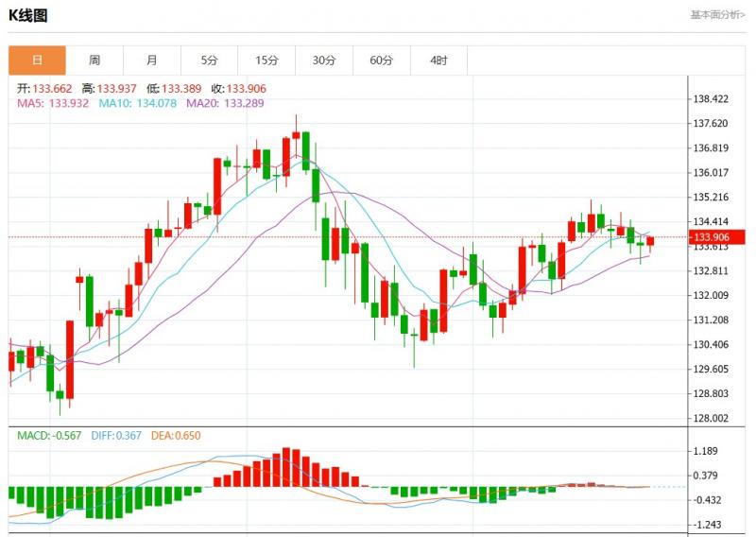Switch to the 周 weekly tab

click(94, 61)
